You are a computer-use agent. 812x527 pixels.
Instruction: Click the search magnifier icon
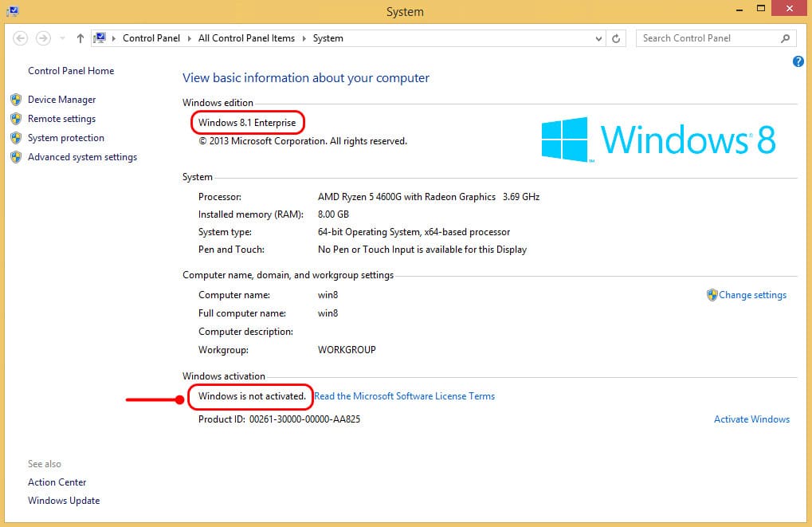click(786, 38)
